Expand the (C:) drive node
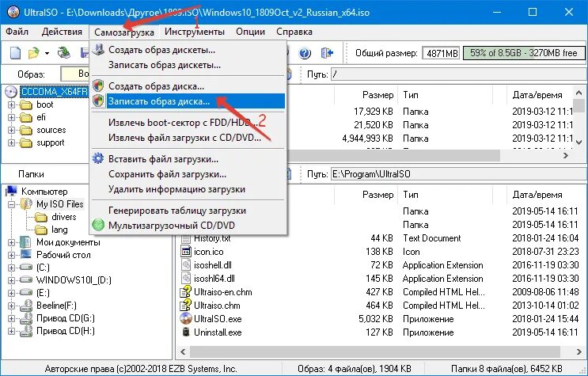The height and width of the screenshot is (376, 588). 11,268
